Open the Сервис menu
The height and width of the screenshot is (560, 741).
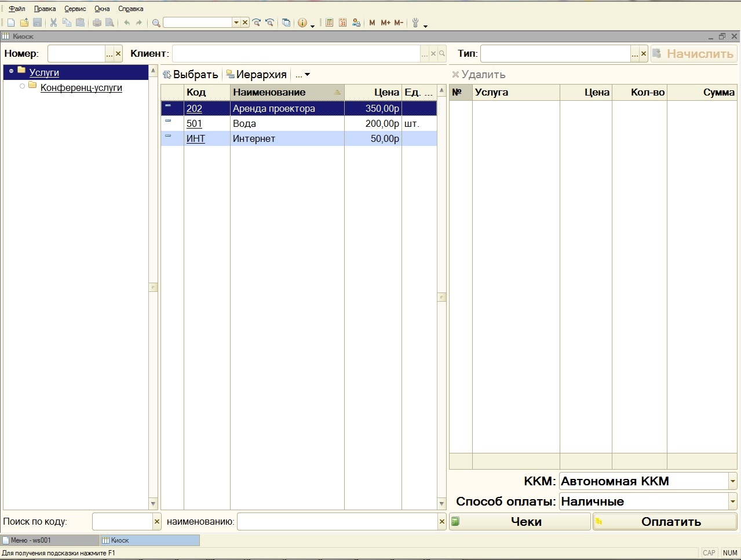[75, 9]
